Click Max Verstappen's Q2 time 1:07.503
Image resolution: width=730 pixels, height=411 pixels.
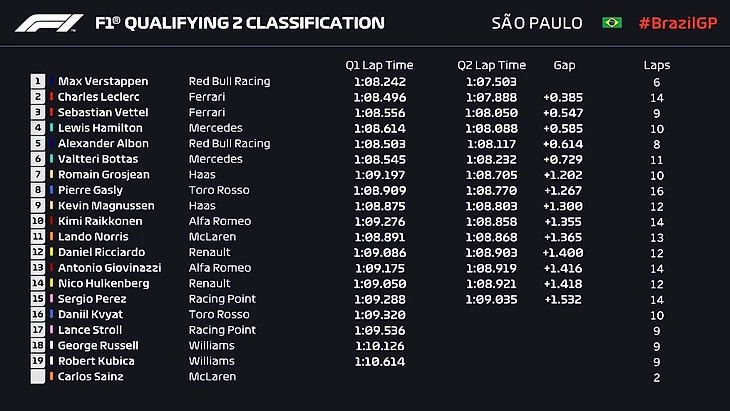[492, 81]
